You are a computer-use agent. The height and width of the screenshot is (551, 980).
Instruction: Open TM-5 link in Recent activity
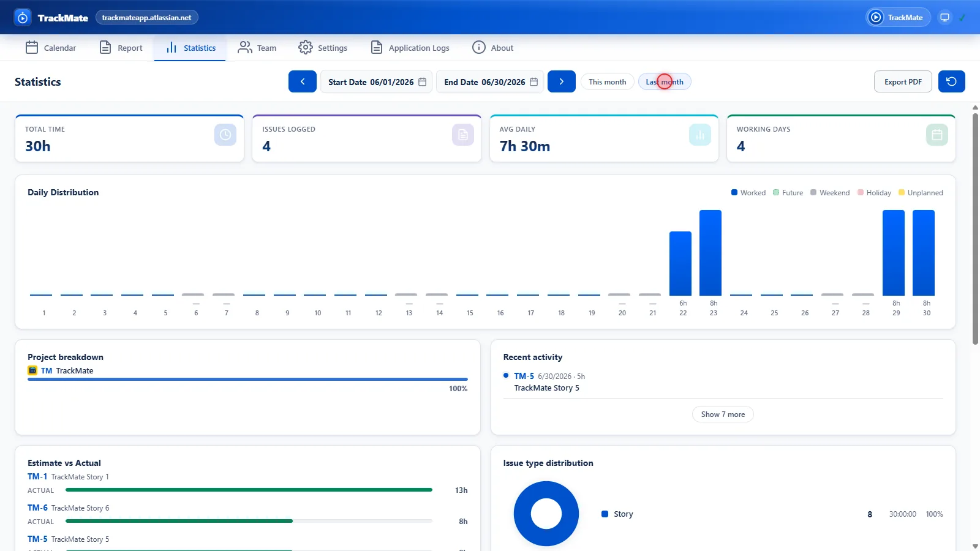coord(524,376)
